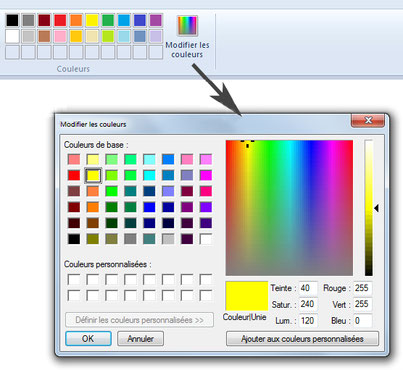Click the Couleur|Unie yellow preview box
403x370 pixels.
(x=247, y=296)
